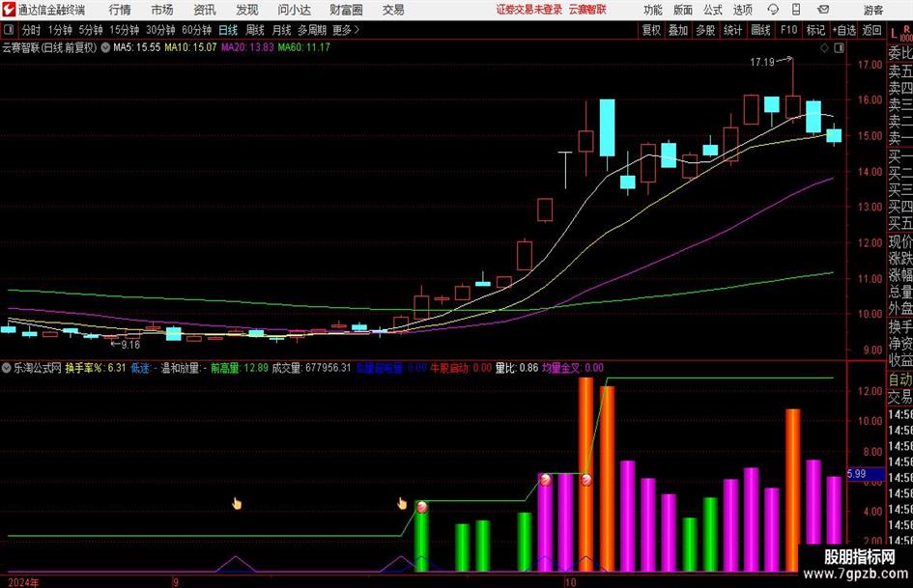This screenshot has height=588, width=913.
Task: Click the 标记 mark button
Action: point(815,30)
